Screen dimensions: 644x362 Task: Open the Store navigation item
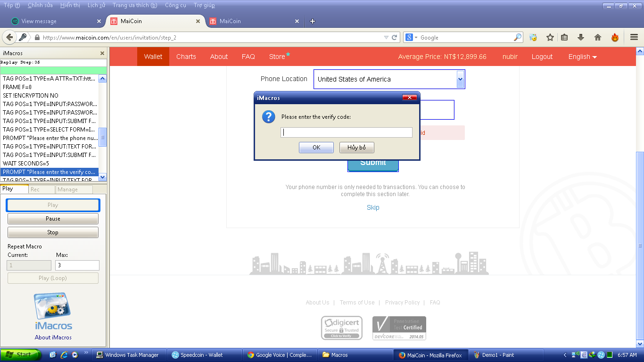click(279, 57)
